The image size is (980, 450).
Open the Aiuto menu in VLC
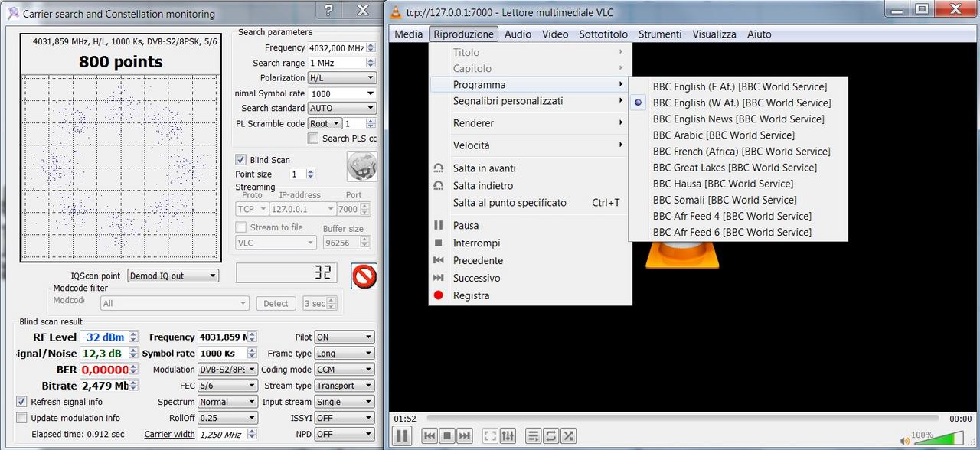click(759, 34)
